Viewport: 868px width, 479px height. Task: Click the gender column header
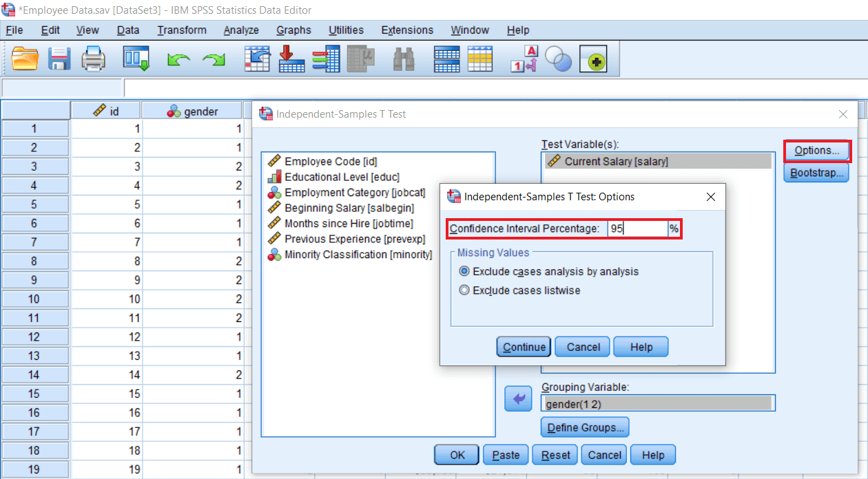pyautogui.click(x=192, y=111)
